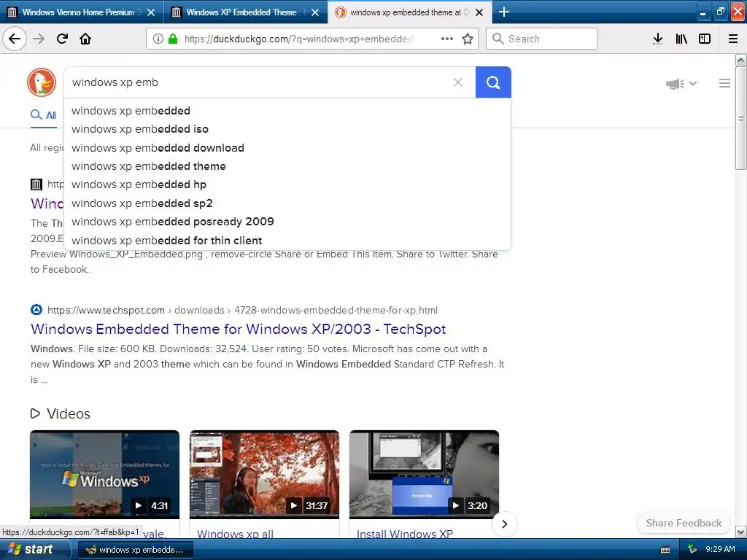This screenshot has height=560, width=747.
Task: Bookmark this page with the star
Action: click(468, 39)
